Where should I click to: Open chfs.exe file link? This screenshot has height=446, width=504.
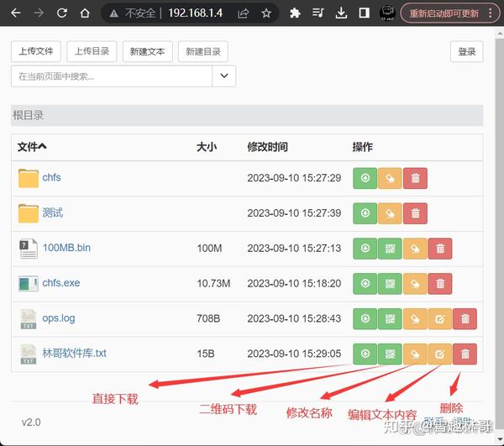[x=61, y=283]
